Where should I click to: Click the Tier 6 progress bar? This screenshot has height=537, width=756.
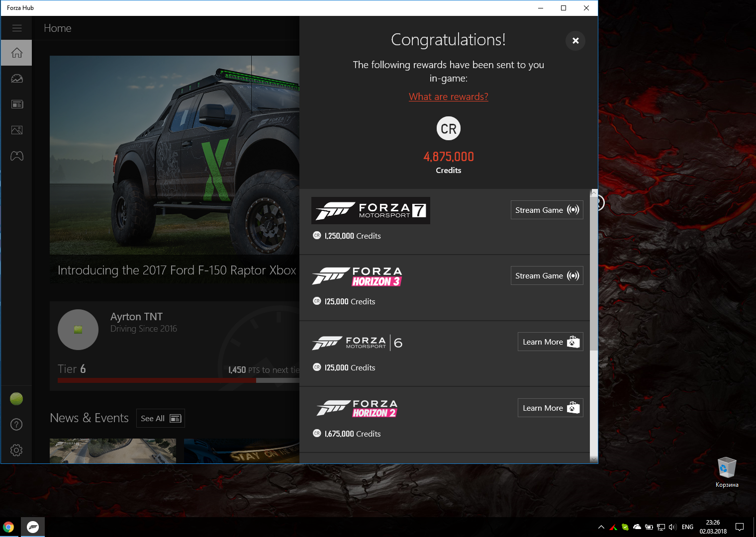point(179,380)
